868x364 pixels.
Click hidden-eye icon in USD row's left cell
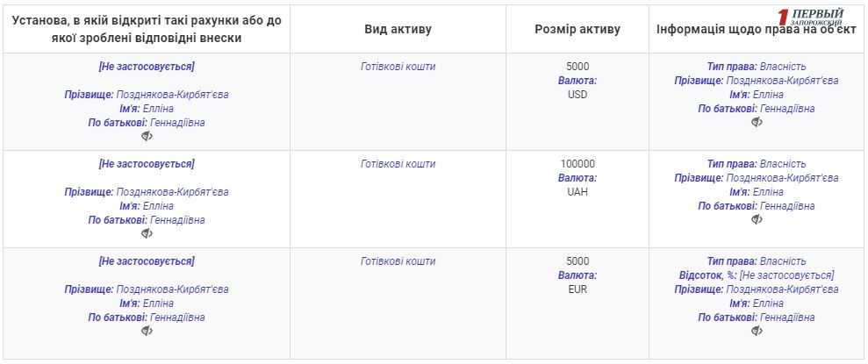pos(147,137)
